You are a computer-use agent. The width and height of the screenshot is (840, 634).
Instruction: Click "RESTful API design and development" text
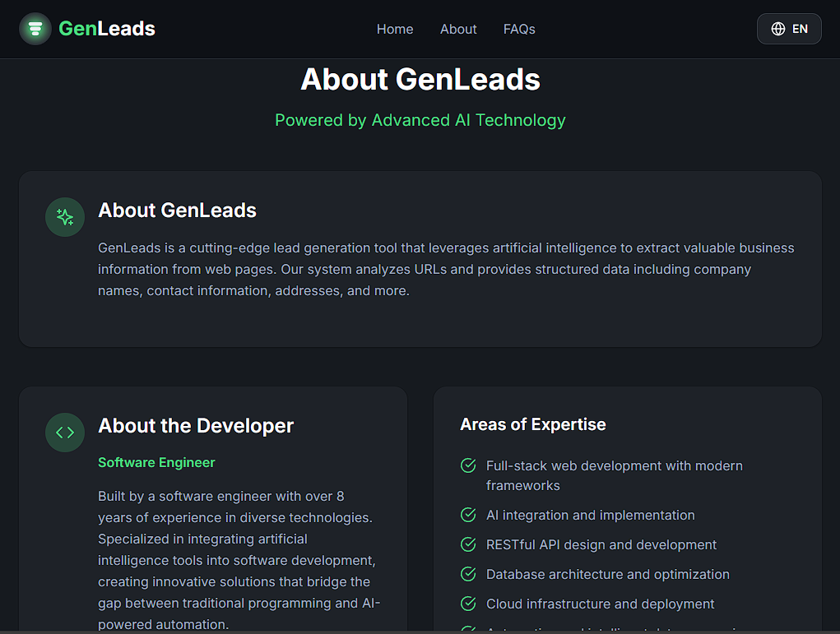tap(601, 544)
